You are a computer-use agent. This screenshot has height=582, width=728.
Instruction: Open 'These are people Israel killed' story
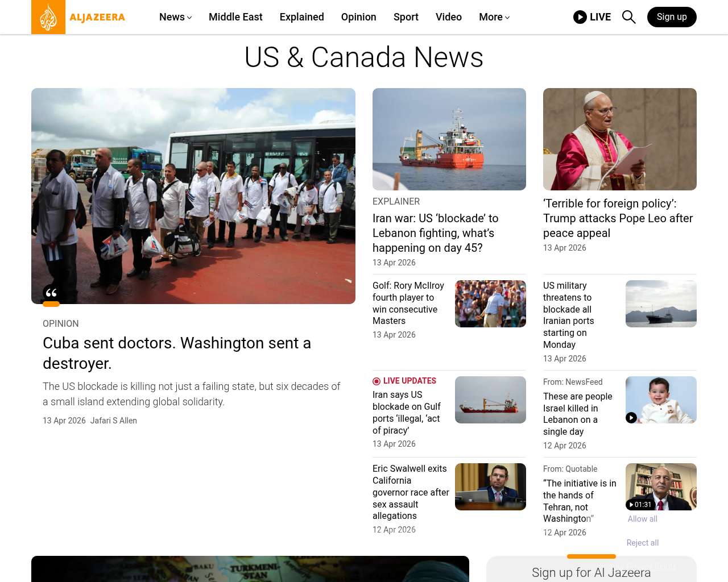point(578,414)
